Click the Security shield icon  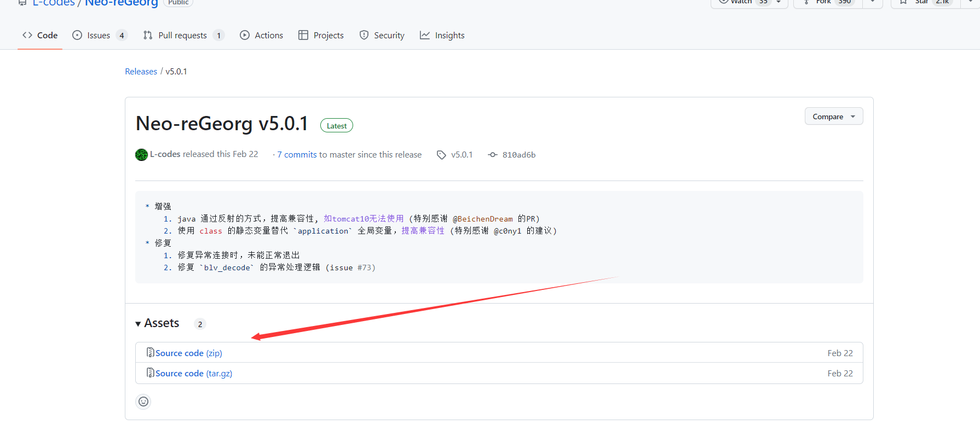click(364, 35)
